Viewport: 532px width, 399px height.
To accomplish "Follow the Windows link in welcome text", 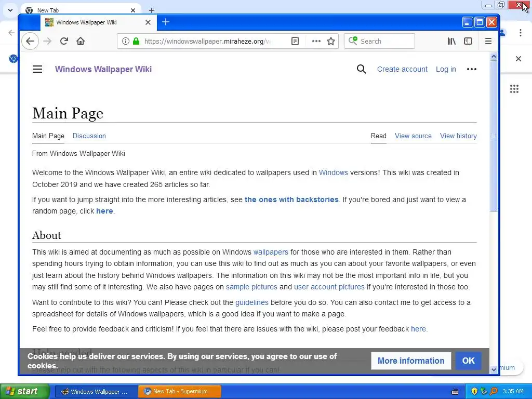I will [333, 172].
